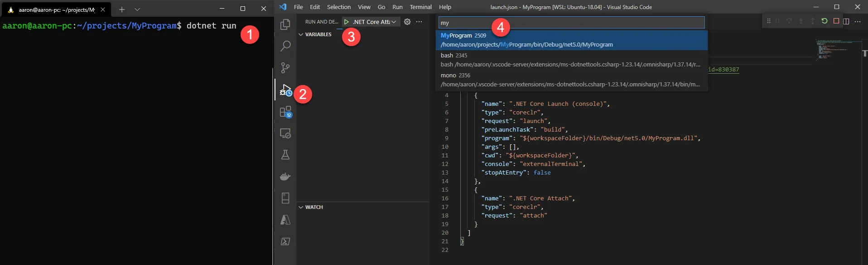Click the VS Code logo in title bar
Screen dimensions: 868x265
coord(283,7)
